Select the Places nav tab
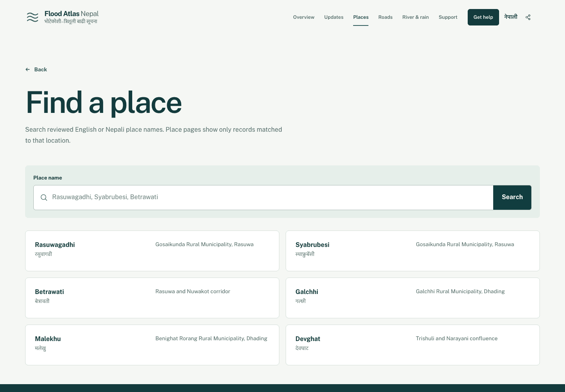Viewport: 565px width, 392px height. [361, 17]
